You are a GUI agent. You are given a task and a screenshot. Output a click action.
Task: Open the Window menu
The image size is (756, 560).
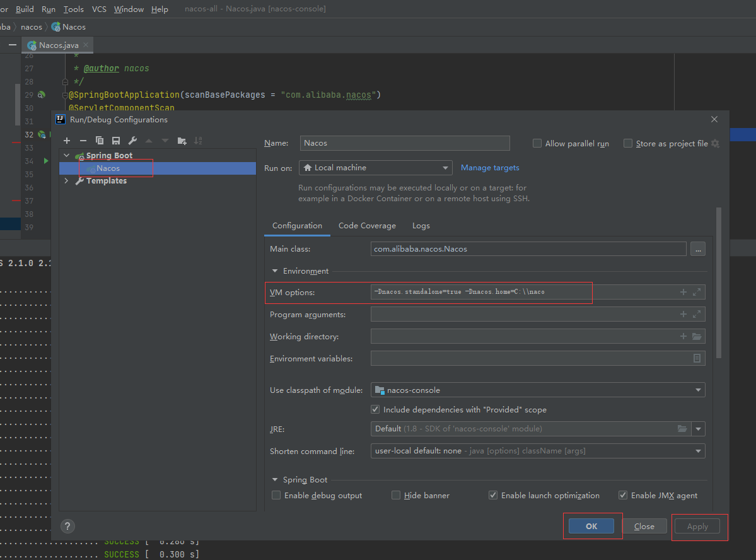pos(129,9)
